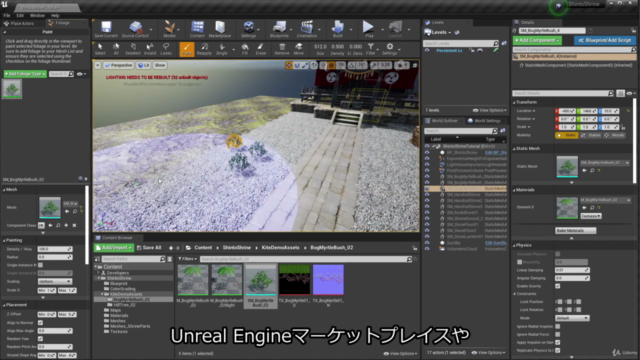This screenshot has width=640, height=360.
Task: Choose the foliage Select tool
Action: click(x=100, y=49)
